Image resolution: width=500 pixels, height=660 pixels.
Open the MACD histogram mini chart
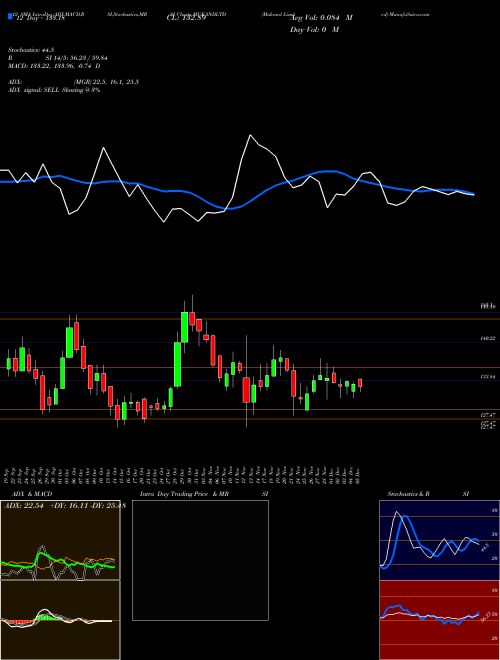click(x=60, y=620)
